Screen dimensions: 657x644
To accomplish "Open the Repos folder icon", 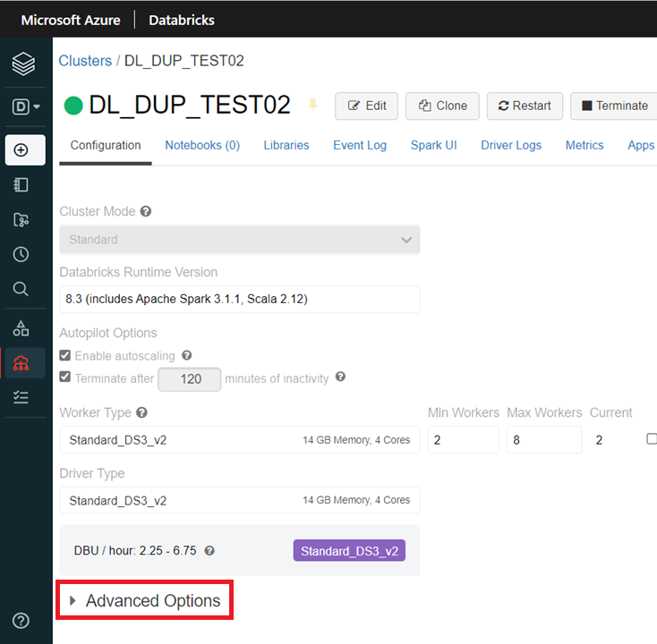I will pos(21,219).
